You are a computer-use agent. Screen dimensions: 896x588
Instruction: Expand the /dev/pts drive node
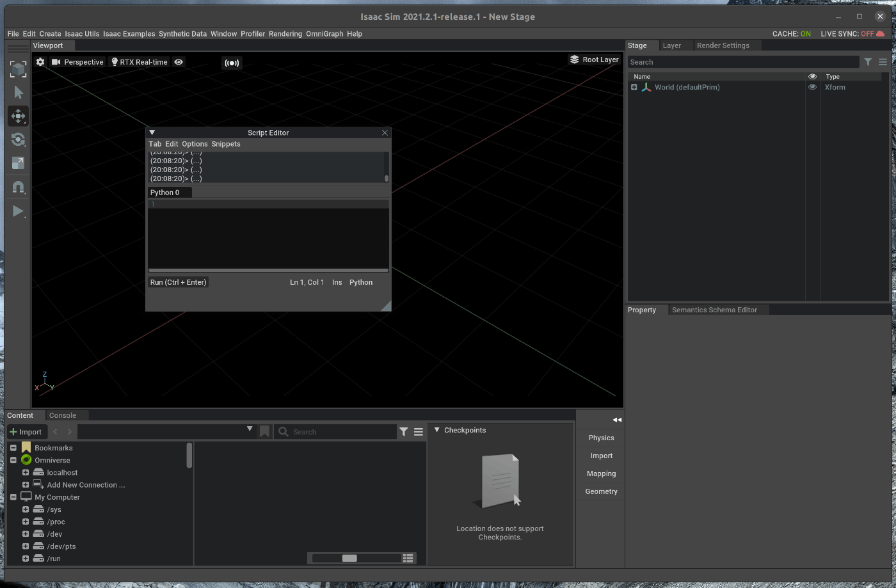26,546
